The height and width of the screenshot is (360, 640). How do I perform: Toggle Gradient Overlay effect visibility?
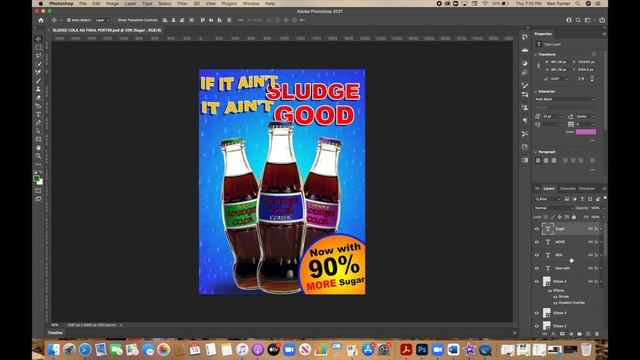(555, 302)
